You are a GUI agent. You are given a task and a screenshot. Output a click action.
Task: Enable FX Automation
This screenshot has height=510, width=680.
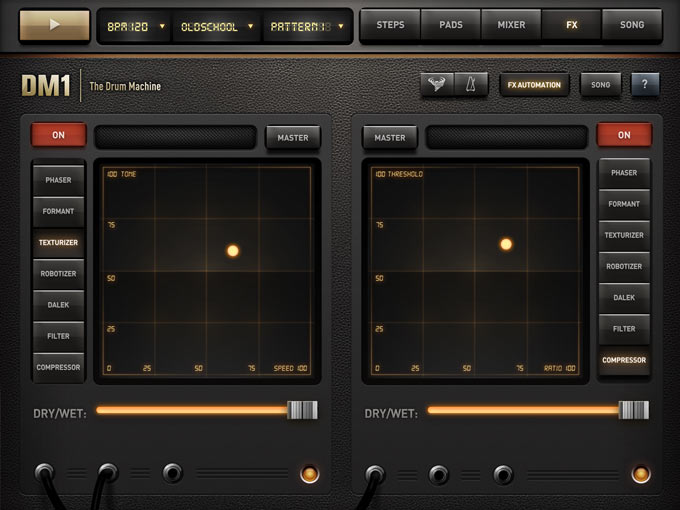click(534, 85)
